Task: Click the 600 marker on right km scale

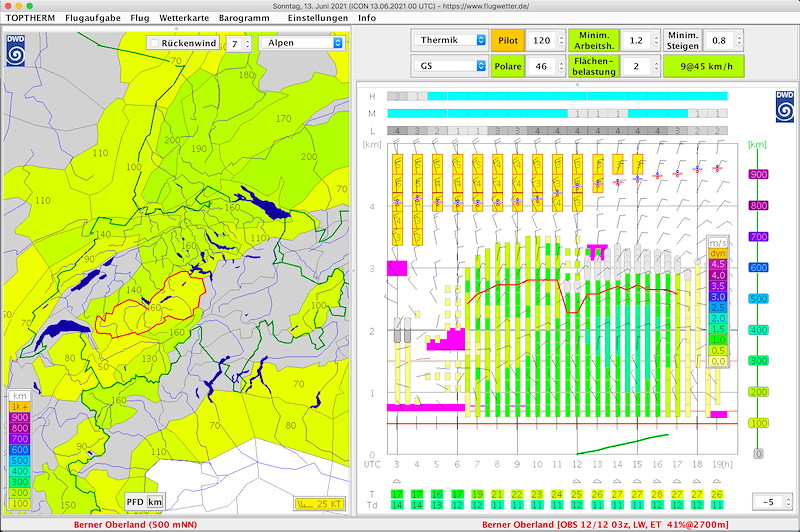Action: 759,268
